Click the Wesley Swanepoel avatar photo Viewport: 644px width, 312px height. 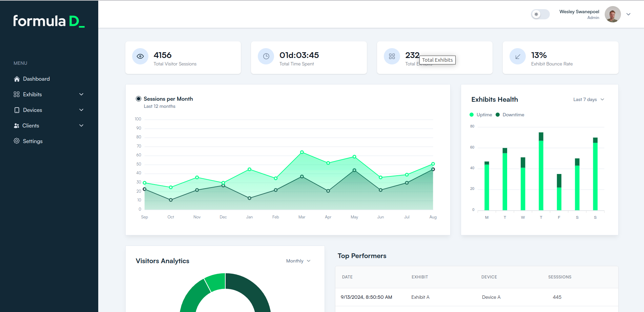613,14
